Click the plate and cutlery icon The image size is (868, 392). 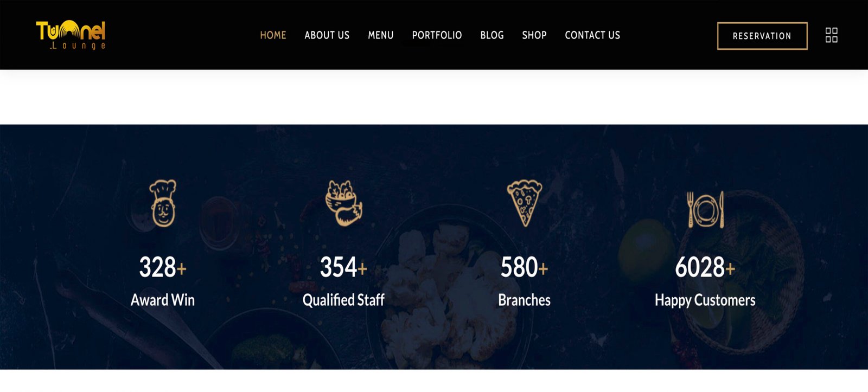pos(705,209)
